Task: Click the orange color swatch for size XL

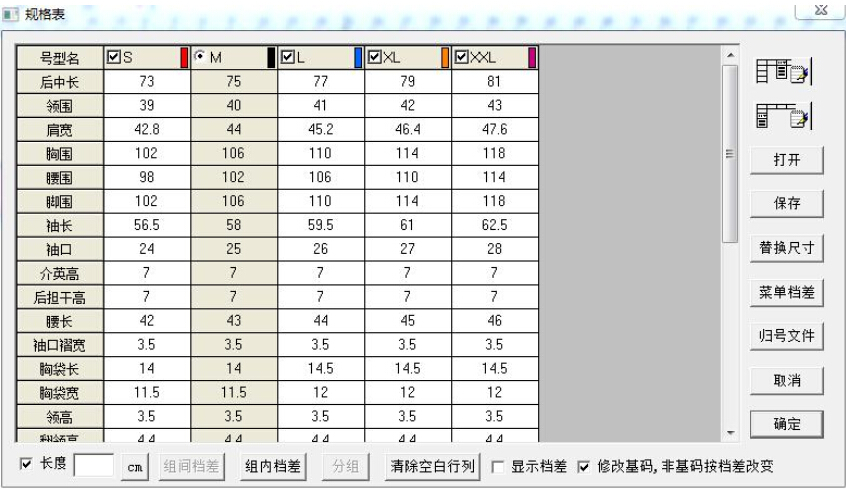Action: point(446,58)
